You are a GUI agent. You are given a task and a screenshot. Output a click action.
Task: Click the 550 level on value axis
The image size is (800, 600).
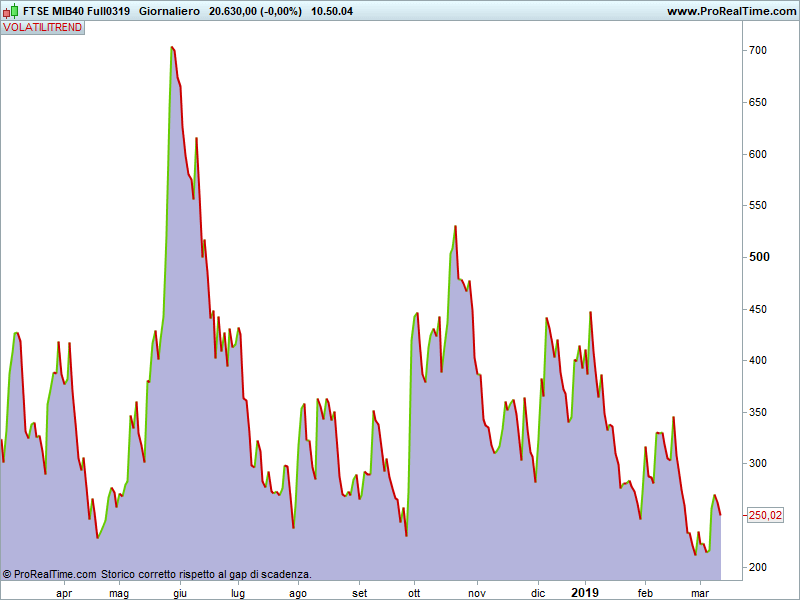coord(758,206)
